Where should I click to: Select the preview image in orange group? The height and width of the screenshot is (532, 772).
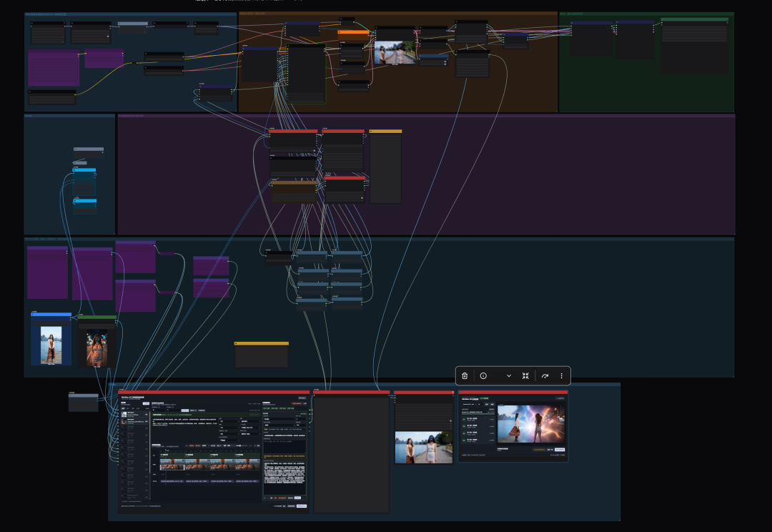[395, 53]
